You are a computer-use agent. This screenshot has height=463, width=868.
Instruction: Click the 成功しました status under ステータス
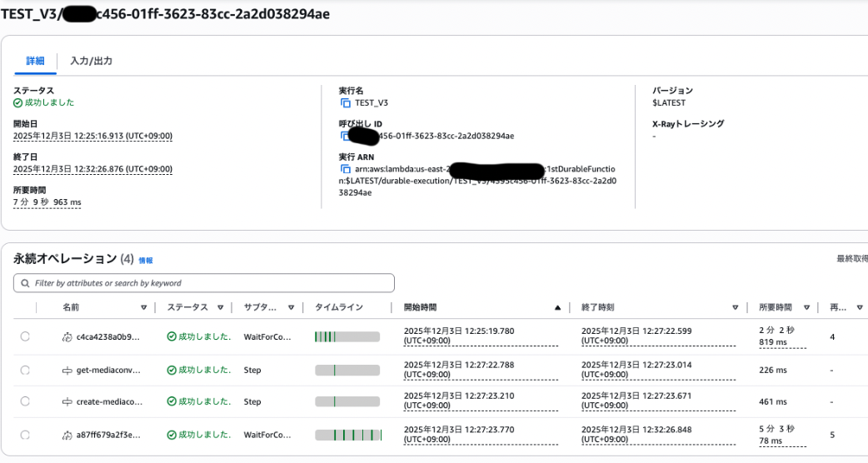pyautogui.click(x=49, y=103)
